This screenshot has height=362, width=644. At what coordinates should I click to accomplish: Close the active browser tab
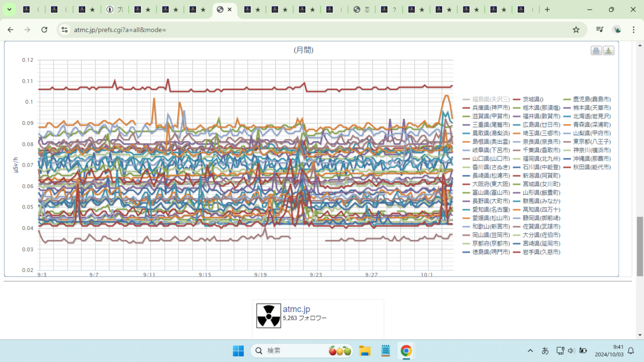230,10
